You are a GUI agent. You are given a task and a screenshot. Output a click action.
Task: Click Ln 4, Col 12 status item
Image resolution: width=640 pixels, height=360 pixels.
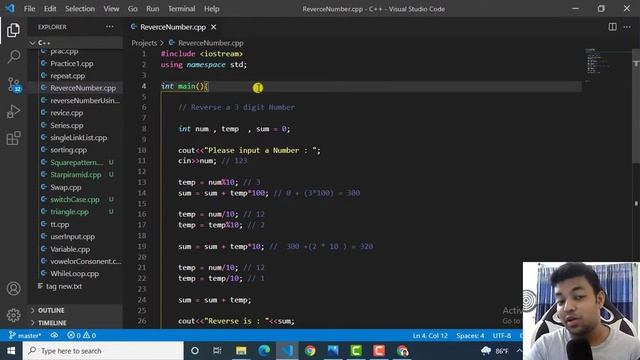pyautogui.click(x=430, y=336)
